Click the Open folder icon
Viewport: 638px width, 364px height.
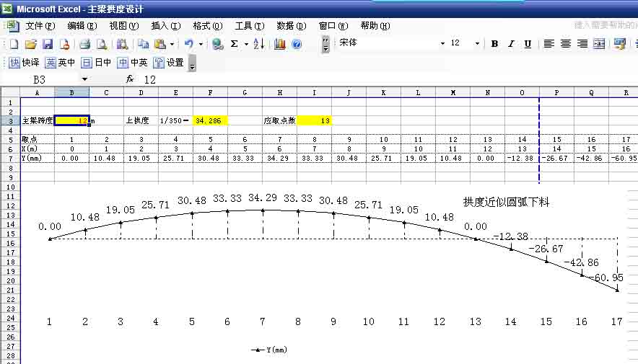30,44
